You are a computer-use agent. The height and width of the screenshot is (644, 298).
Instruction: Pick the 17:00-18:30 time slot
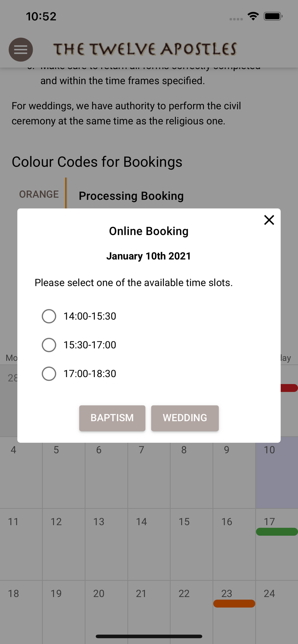(x=49, y=374)
